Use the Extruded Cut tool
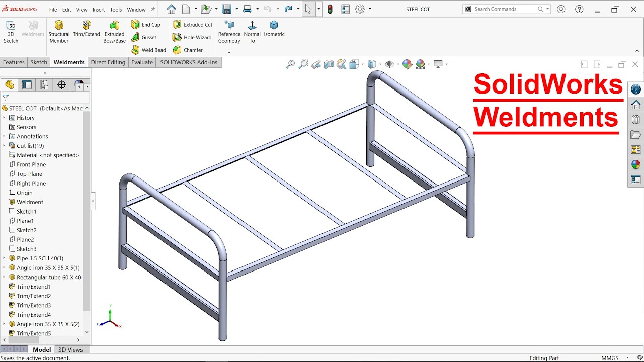Viewport: 644px width, 362px height. tap(193, 25)
